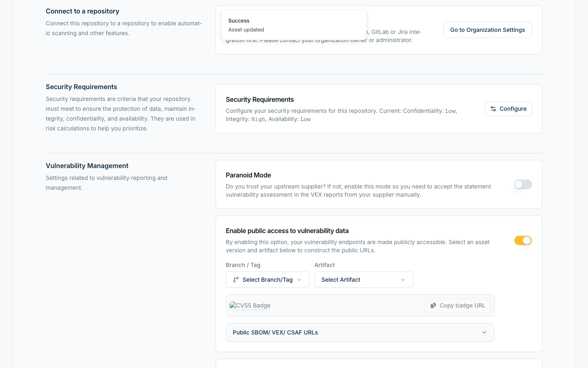Disable public access to vulnerability data toggle
The width and height of the screenshot is (588, 368).
click(x=523, y=240)
